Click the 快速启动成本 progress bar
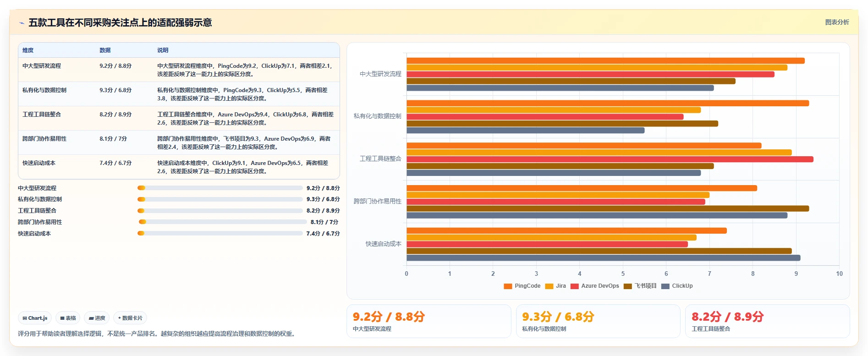Viewport: 868px width, 356px height. click(220, 233)
